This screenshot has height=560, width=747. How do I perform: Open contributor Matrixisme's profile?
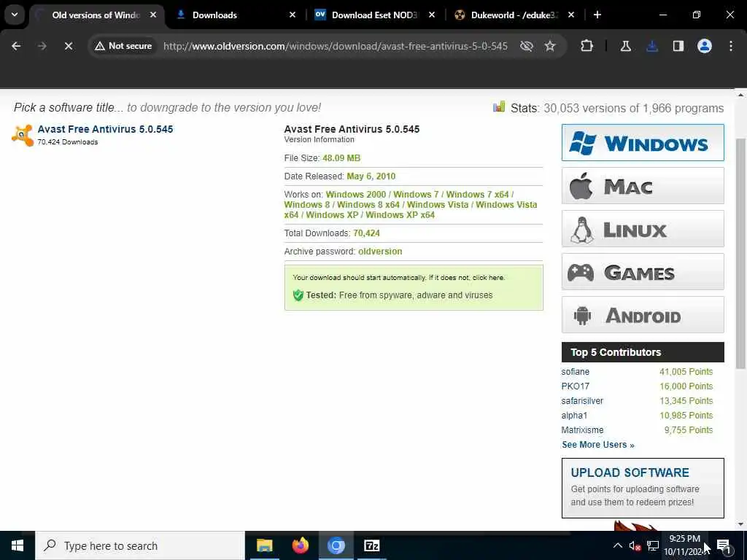point(582,430)
